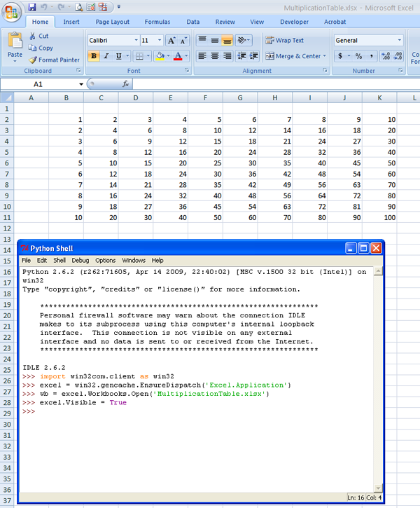Click Increase Decimal icon
The width and height of the screenshot is (420, 508).
386,56
